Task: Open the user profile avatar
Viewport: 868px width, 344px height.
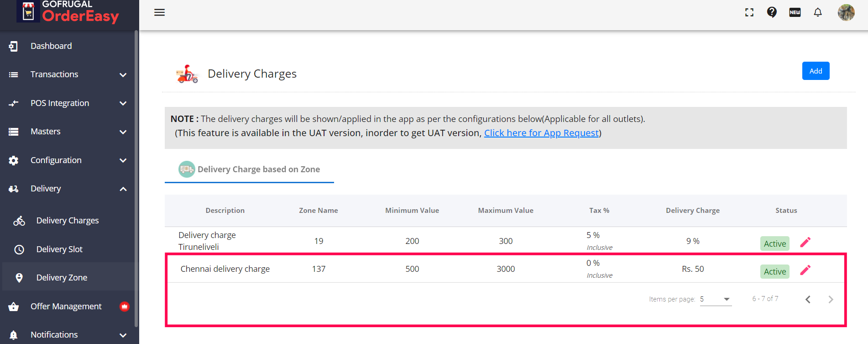Action: [846, 12]
